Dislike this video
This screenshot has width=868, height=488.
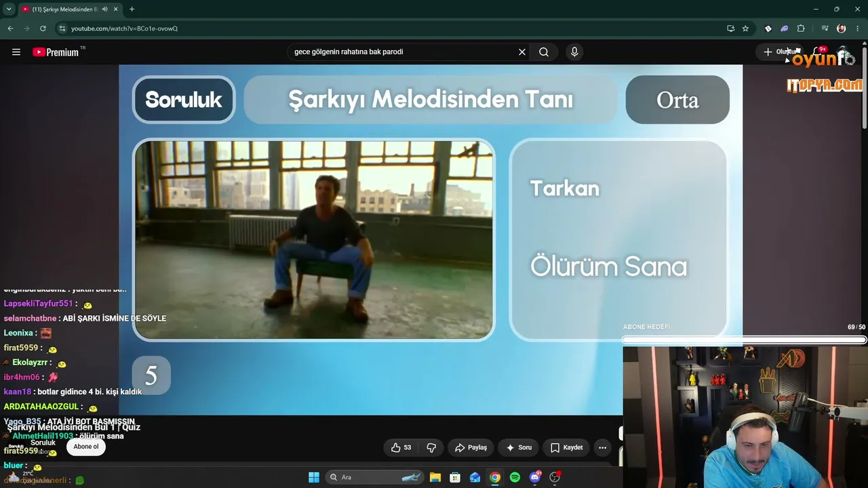click(431, 447)
